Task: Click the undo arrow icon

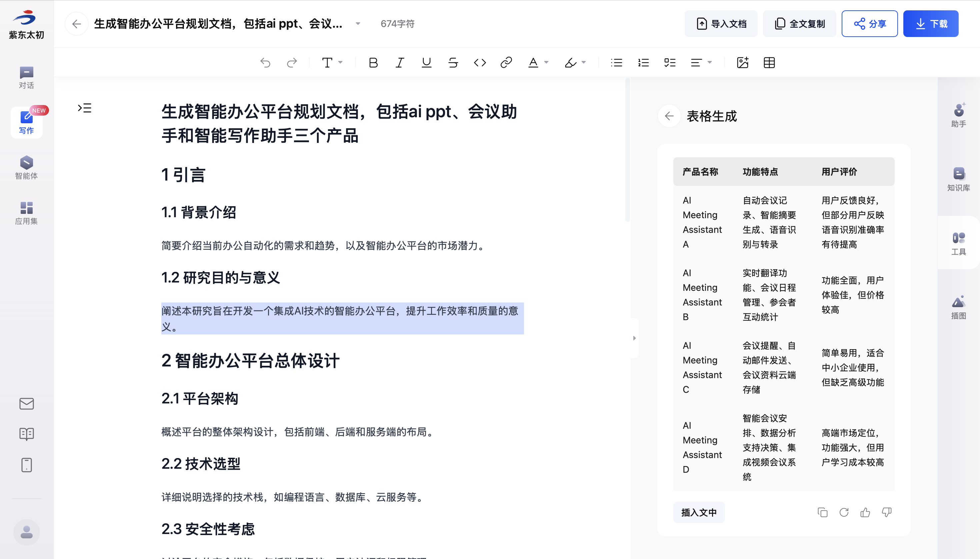Action: (x=265, y=63)
